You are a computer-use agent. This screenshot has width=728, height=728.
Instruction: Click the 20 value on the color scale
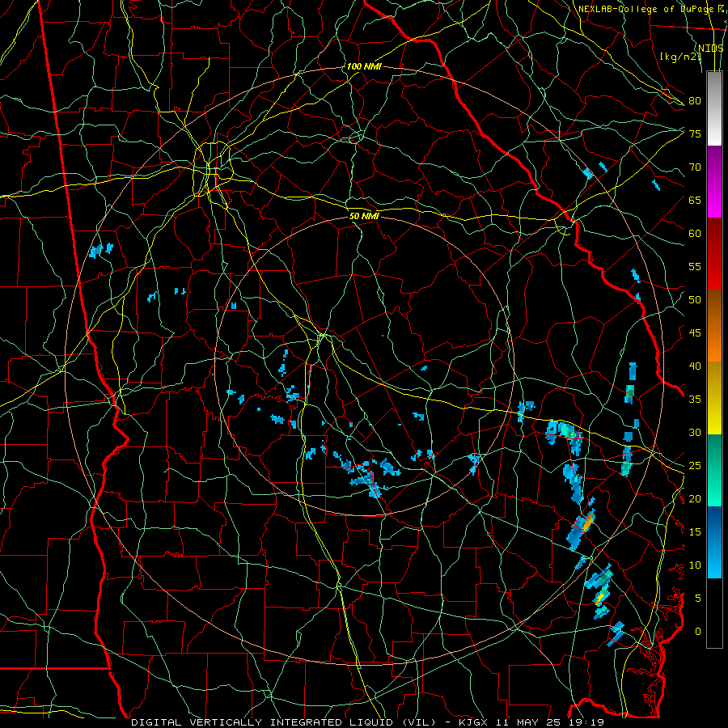pyautogui.click(x=695, y=498)
